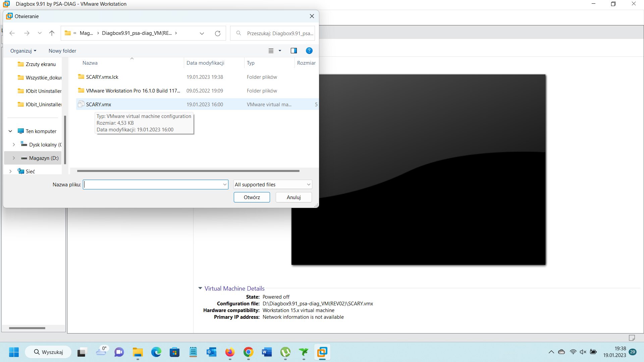Viewport: 644px width, 362px height.
Task: Collapse Ten komputer tree node
Action: click(10, 131)
